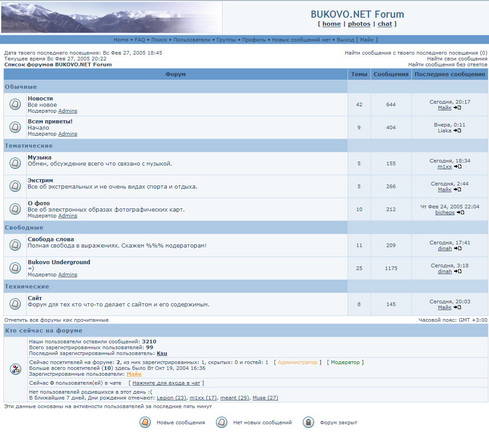Viewport: 489px width, 434px height.
Task: Go to latest post icon in О фото row
Action: 460,212
